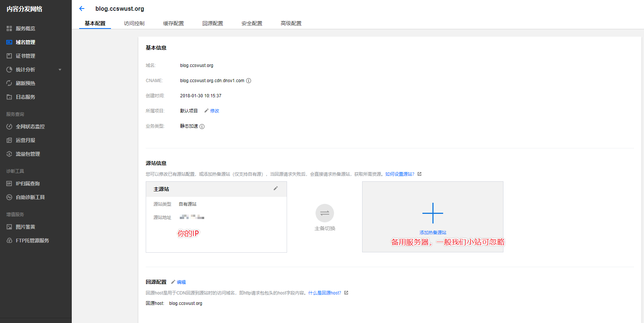The image size is (644, 323).
Task: Open 服务概览 icon in sidebar
Action: pos(9,28)
